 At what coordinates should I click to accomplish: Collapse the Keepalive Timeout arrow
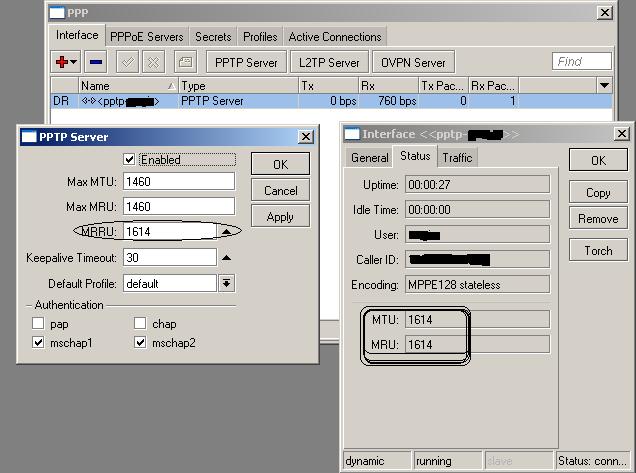[226, 258]
